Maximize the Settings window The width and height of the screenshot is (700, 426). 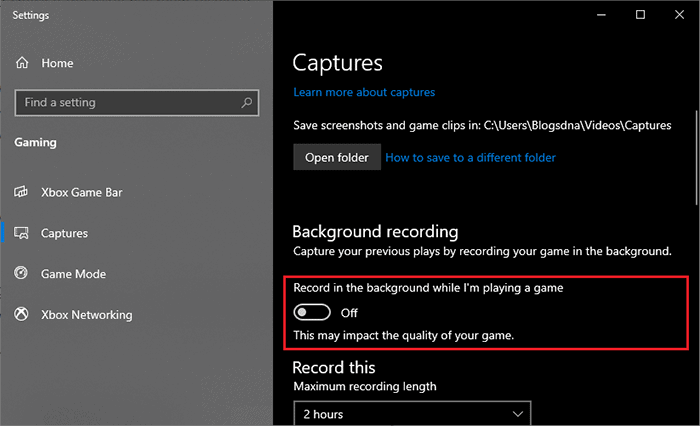640,15
